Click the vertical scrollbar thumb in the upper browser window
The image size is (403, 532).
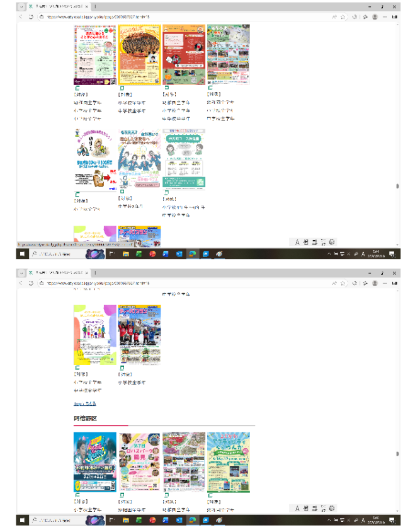(397, 186)
